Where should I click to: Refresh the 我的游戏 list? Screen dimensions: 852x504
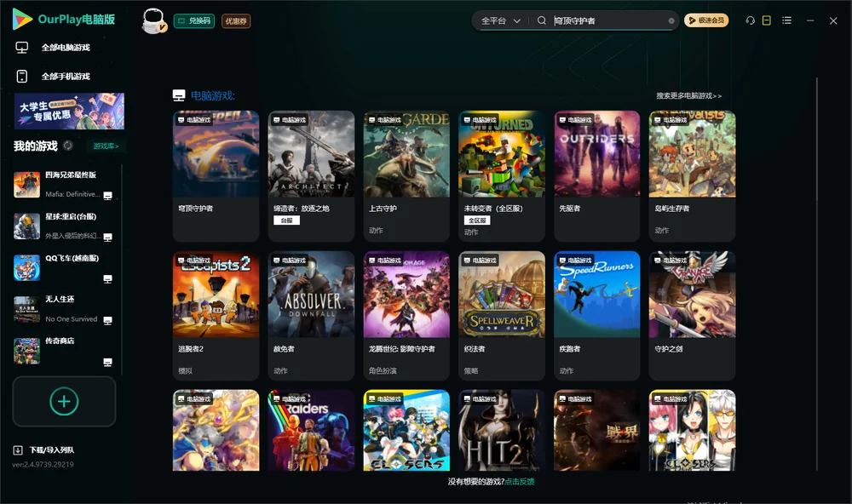coord(68,146)
